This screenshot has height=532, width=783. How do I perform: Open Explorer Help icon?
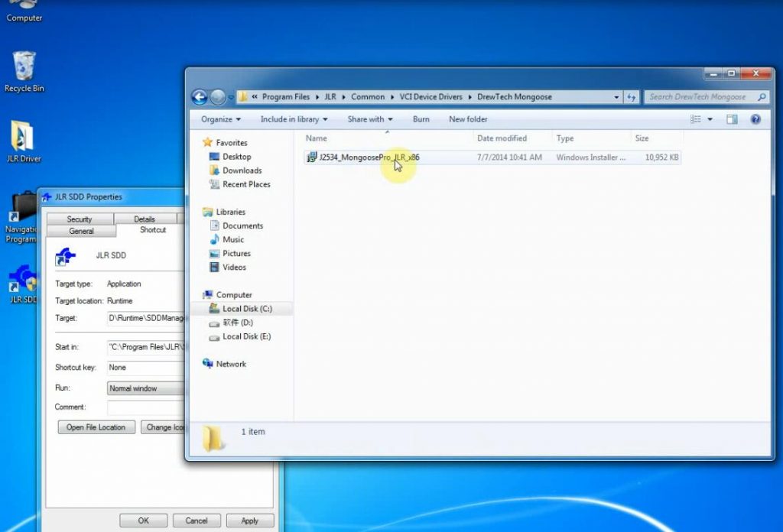coord(755,119)
